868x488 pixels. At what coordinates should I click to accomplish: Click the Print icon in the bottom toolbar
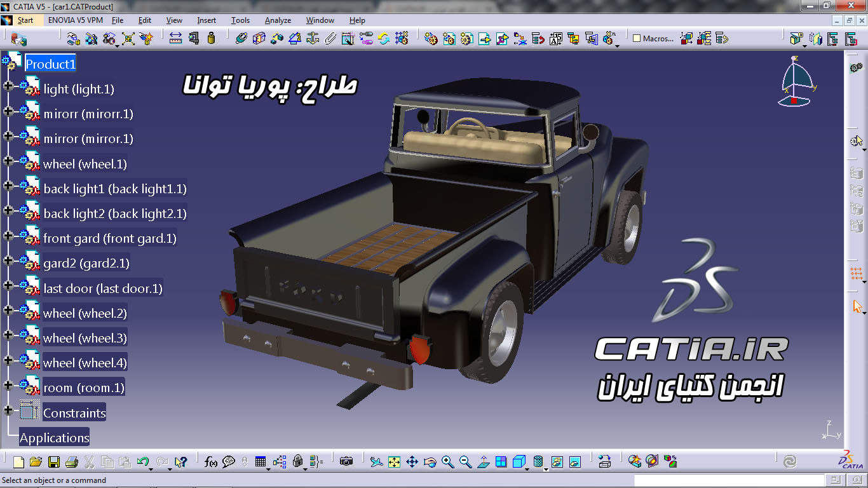[x=72, y=462]
